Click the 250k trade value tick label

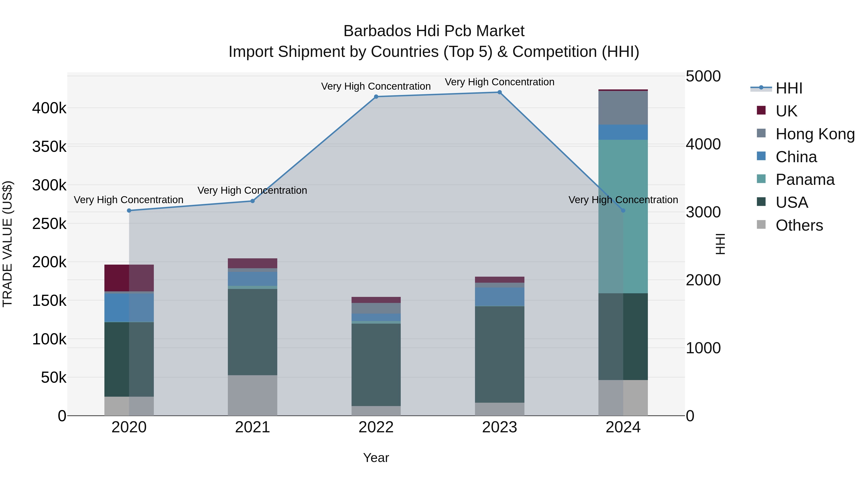(49, 224)
